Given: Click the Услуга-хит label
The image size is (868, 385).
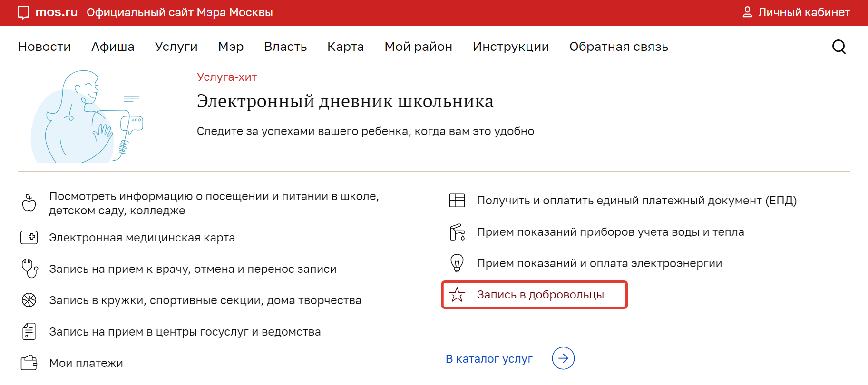Looking at the screenshot, I should (227, 77).
